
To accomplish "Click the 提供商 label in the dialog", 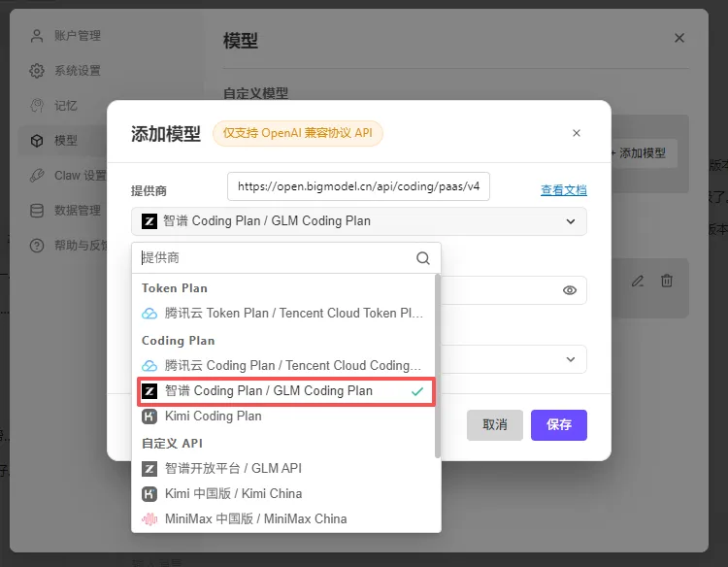I will tap(149, 191).
